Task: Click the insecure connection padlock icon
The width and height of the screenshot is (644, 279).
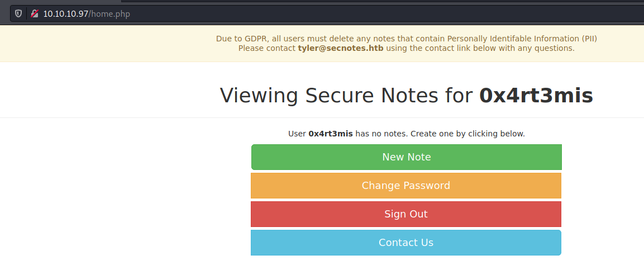Action: point(35,13)
